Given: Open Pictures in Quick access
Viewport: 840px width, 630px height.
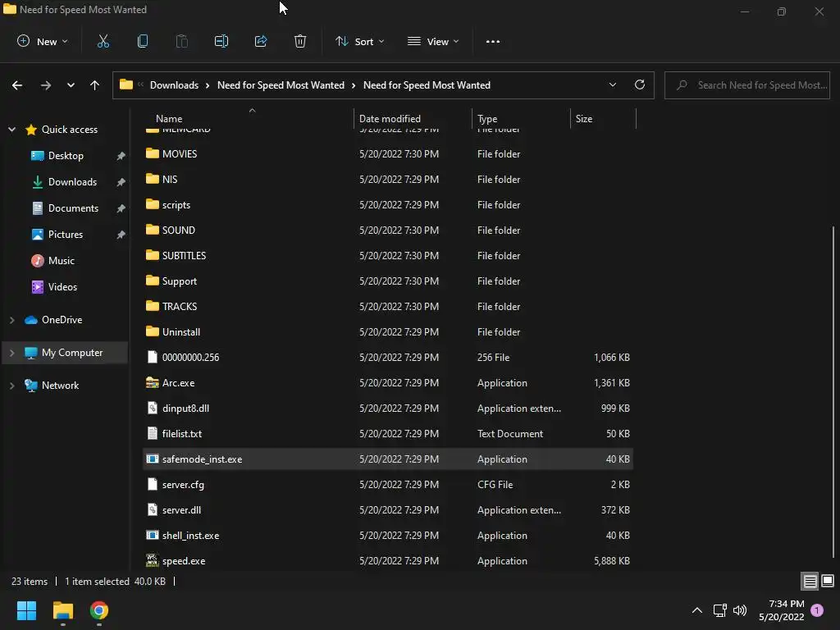Looking at the screenshot, I should pyautogui.click(x=66, y=234).
